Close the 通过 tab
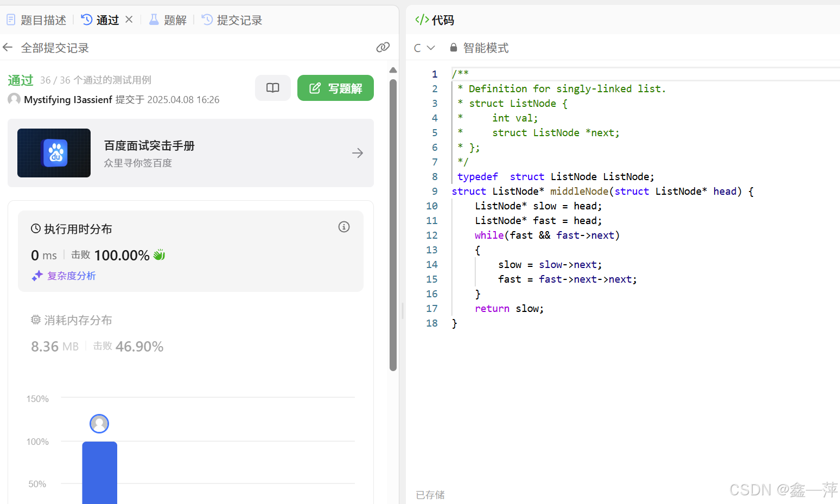 coord(129,20)
